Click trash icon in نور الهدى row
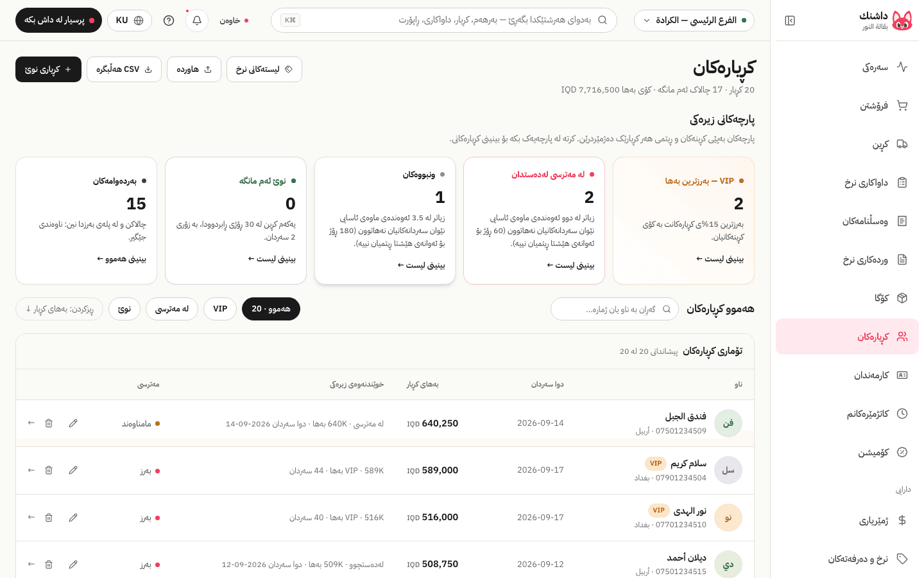 click(49, 517)
